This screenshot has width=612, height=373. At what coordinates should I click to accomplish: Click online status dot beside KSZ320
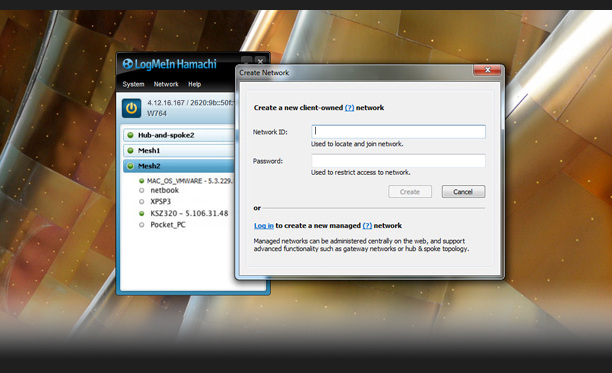point(142,213)
